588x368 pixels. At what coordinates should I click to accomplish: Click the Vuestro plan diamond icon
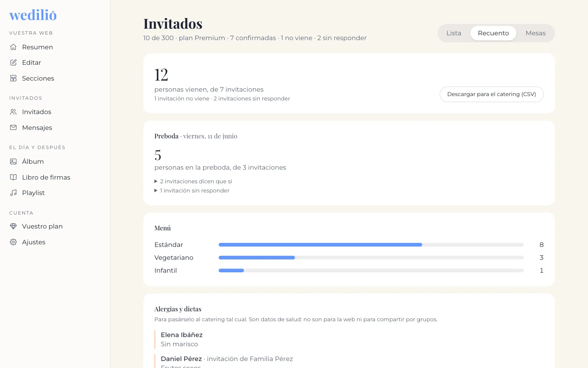point(13,226)
